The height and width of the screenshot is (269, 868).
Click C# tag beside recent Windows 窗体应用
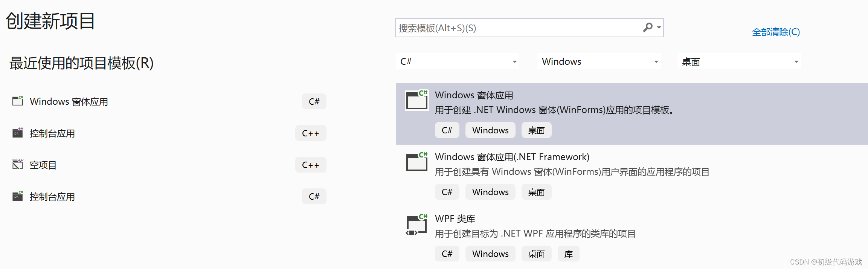pyautogui.click(x=314, y=101)
